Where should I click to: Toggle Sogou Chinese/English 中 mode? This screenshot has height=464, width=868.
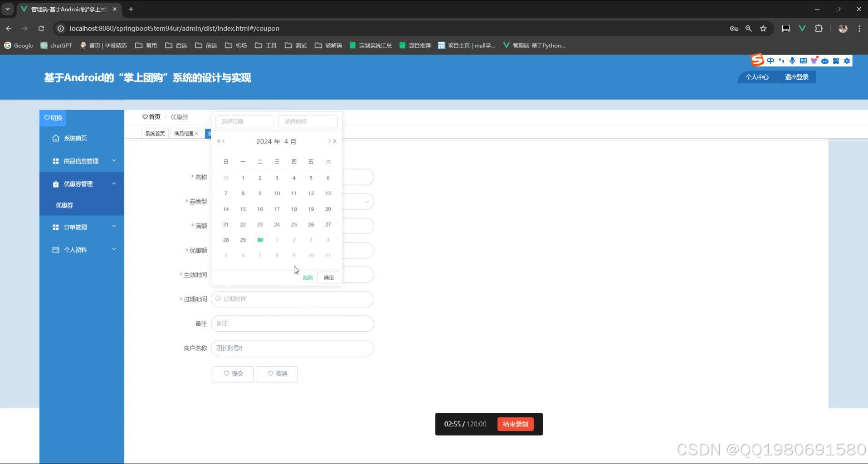tap(770, 61)
